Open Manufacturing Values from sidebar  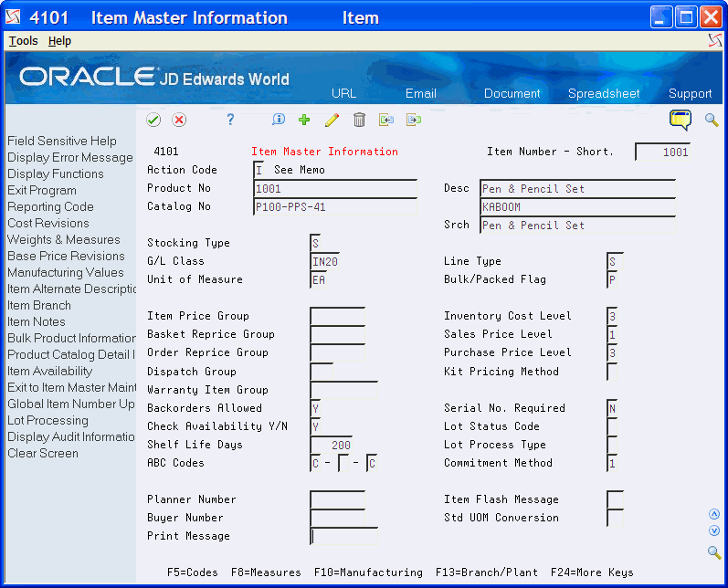pyautogui.click(x=66, y=272)
